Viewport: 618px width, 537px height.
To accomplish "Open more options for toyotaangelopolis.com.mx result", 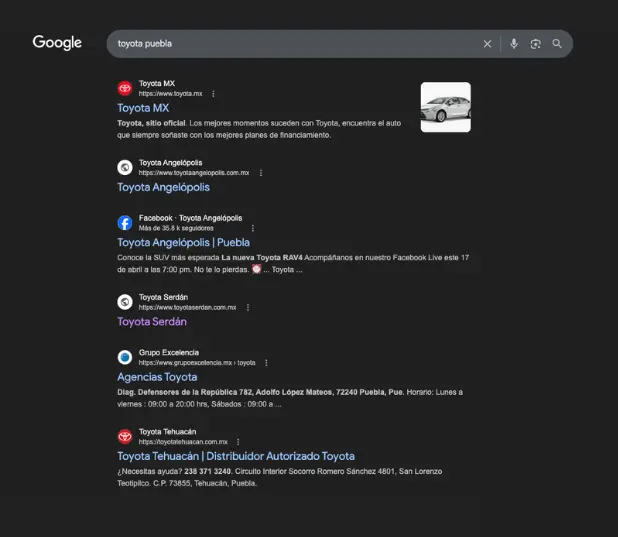I will click(x=261, y=173).
